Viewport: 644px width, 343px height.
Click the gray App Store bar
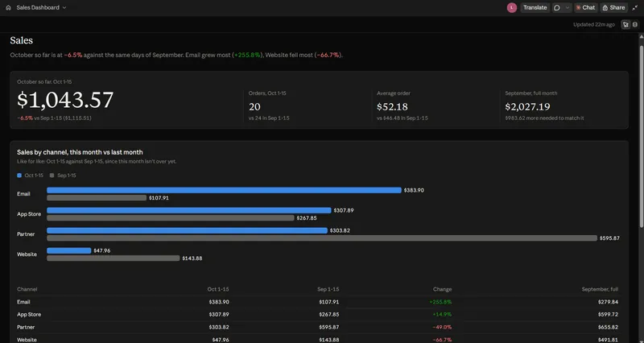point(171,217)
